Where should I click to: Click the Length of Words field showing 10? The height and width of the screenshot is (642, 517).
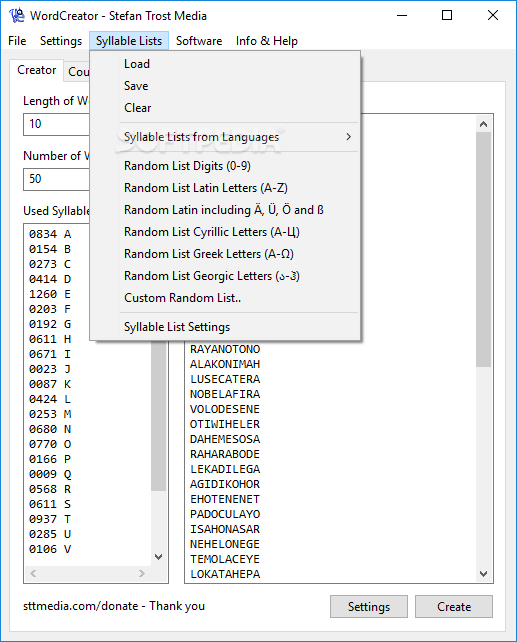[x=56, y=124]
